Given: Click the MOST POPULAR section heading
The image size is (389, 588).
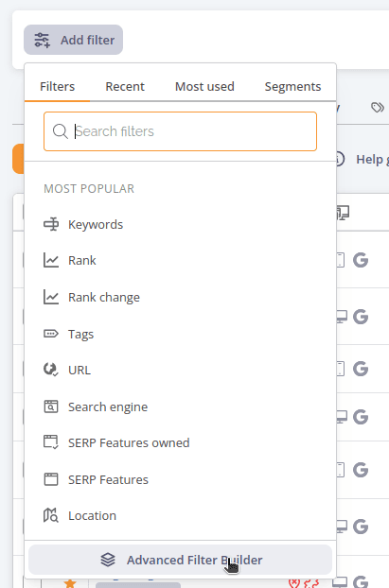Looking at the screenshot, I should [x=89, y=189].
